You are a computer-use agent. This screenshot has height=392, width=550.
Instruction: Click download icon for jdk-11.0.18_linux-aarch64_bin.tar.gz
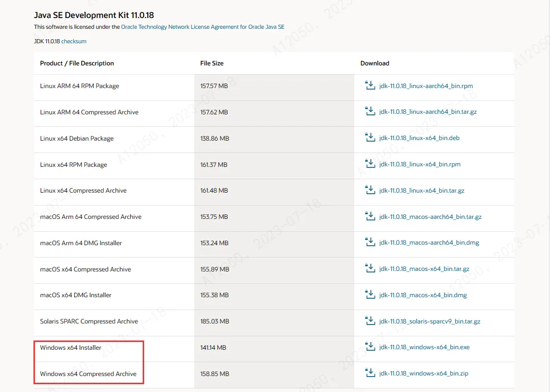[370, 111]
